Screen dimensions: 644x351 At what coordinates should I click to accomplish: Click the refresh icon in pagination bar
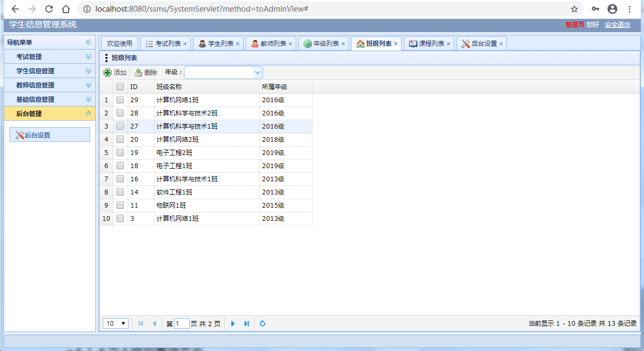pos(262,323)
